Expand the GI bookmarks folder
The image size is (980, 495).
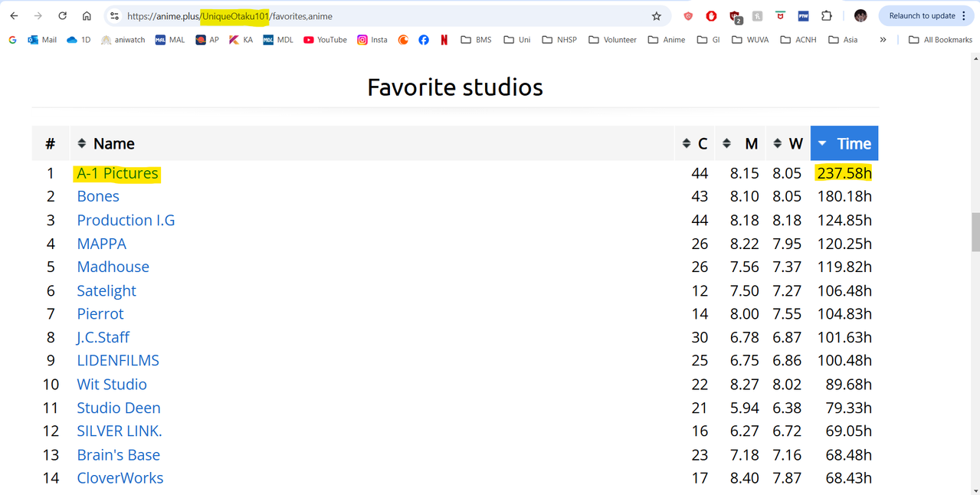coord(708,40)
